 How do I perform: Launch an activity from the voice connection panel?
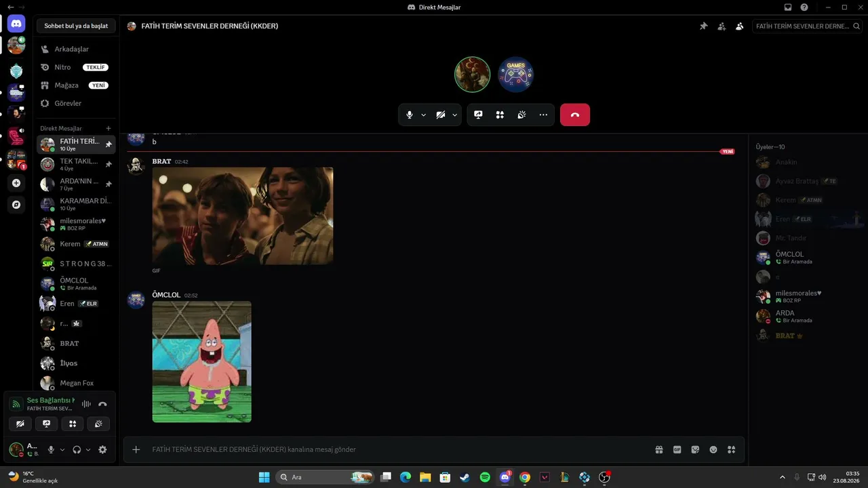(x=73, y=424)
